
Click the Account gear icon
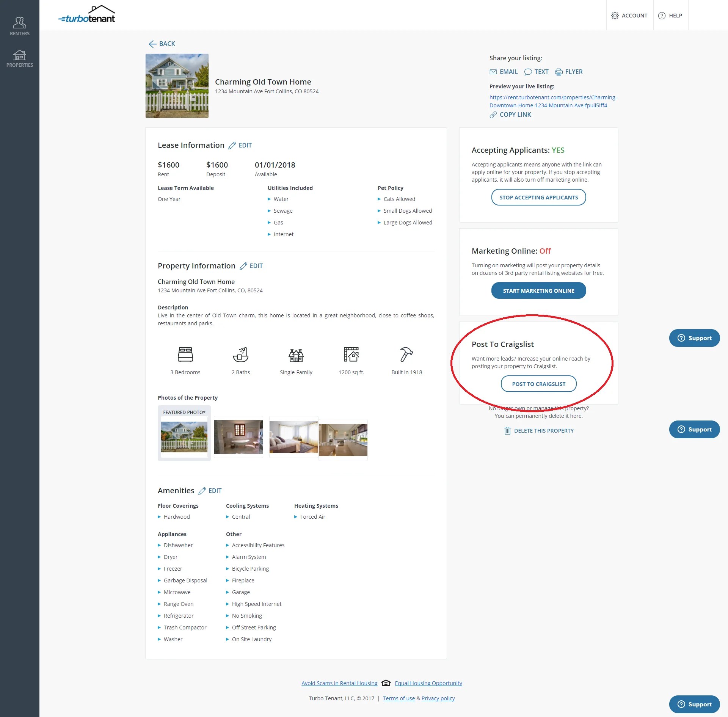[615, 16]
